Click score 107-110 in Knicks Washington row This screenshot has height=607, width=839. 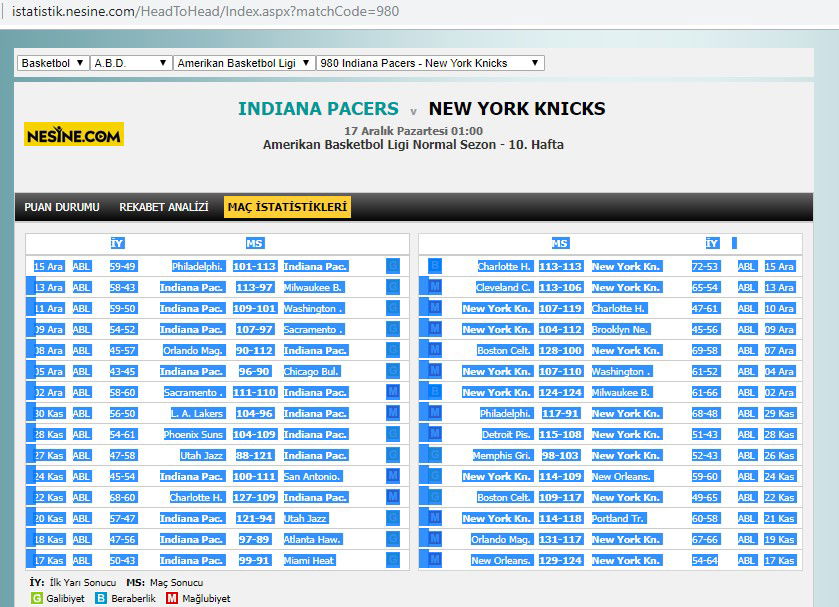[560, 371]
